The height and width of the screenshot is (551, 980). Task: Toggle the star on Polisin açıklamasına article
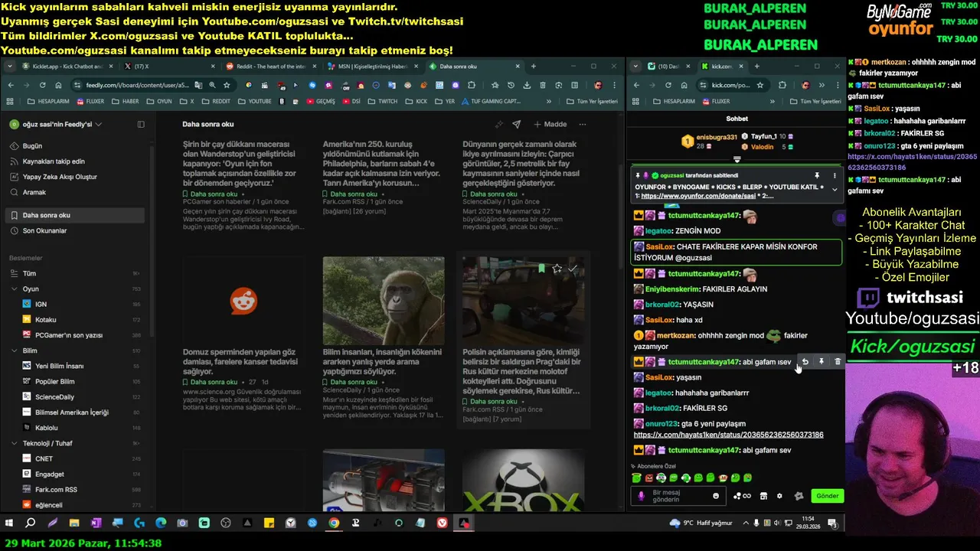[557, 269]
